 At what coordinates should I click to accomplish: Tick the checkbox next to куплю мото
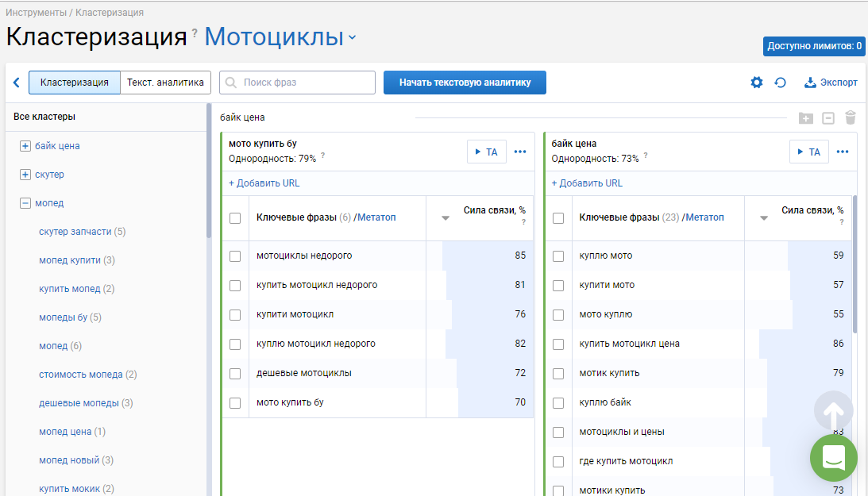point(558,256)
